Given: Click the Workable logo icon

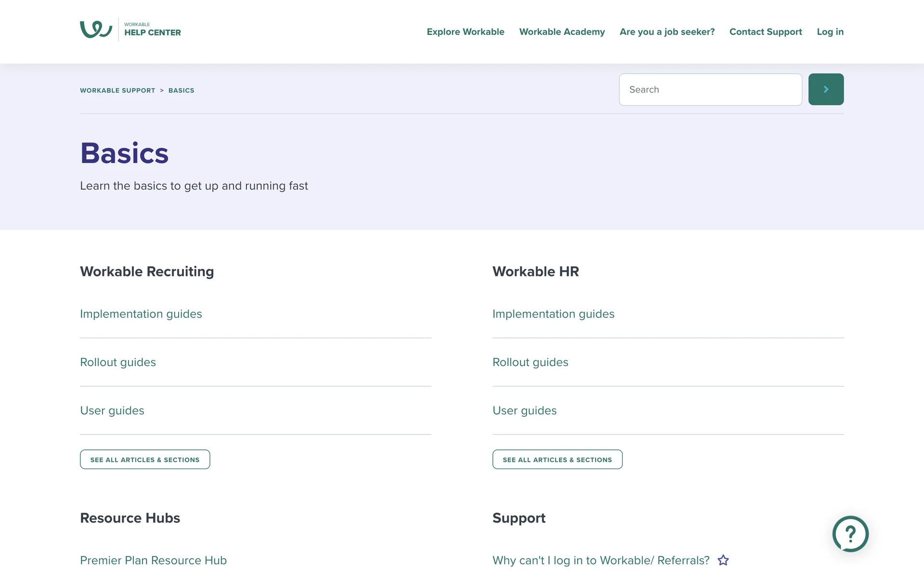Looking at the screenshot, I should click(x=96, y=29).
